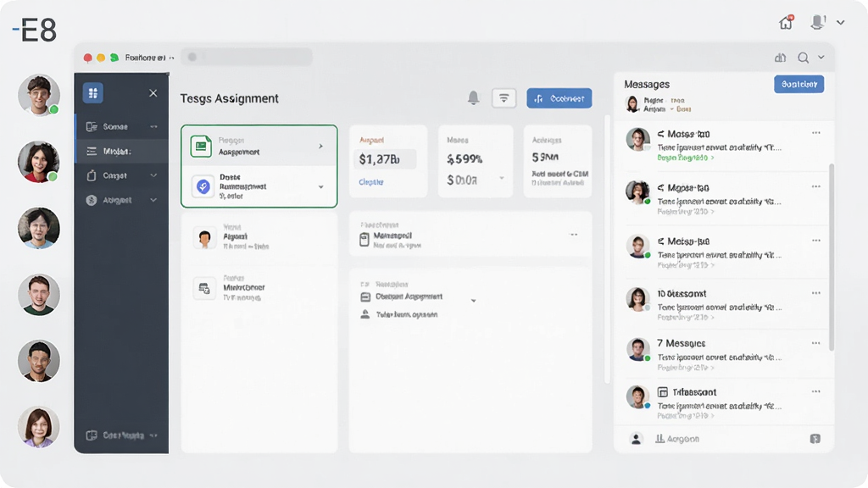This screenshot has height=488, width=868.
Task: Click the blue grid app icon in sidebar
Action: click(x=93, y=93)
